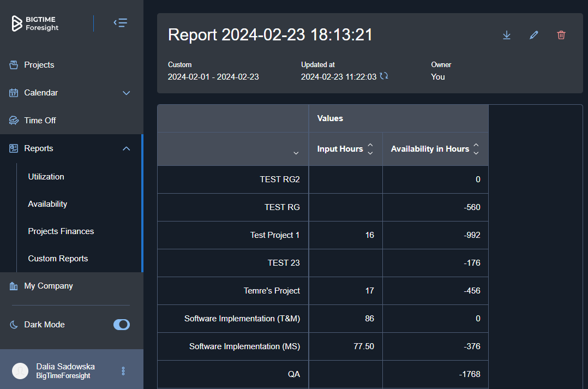588x389 pixels.
Task: Select Custom Reports in the sidebar
Action: coord(58,259)
